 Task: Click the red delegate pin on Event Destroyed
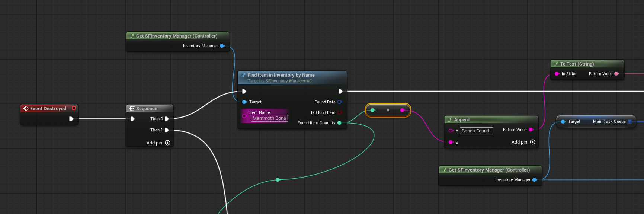point(74,108)
